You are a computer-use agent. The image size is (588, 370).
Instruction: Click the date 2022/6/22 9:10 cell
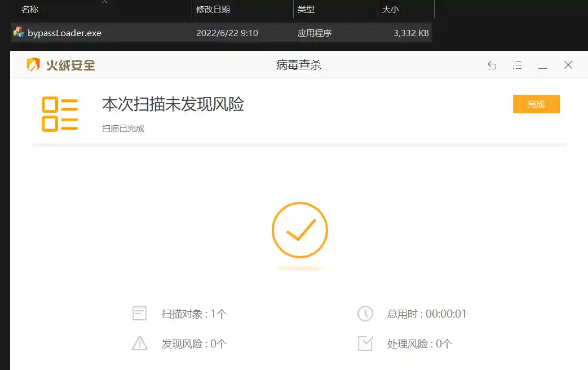(x=227, y=33)
